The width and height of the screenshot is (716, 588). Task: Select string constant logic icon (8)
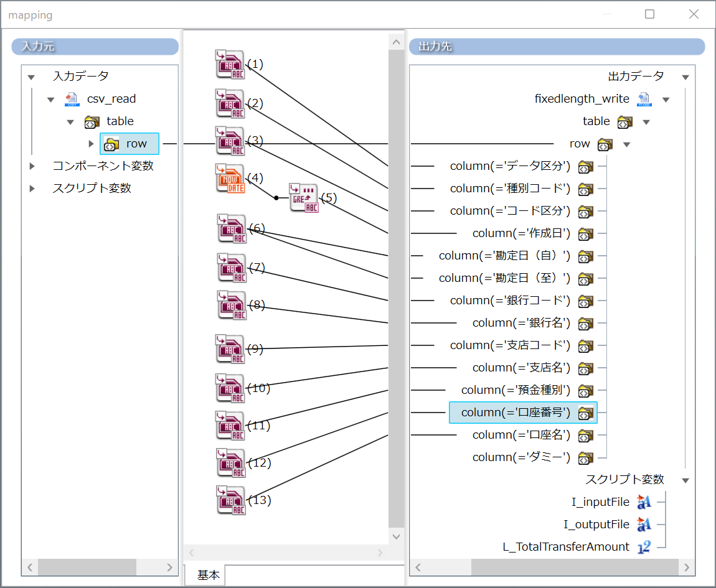[x=232, y=306]
